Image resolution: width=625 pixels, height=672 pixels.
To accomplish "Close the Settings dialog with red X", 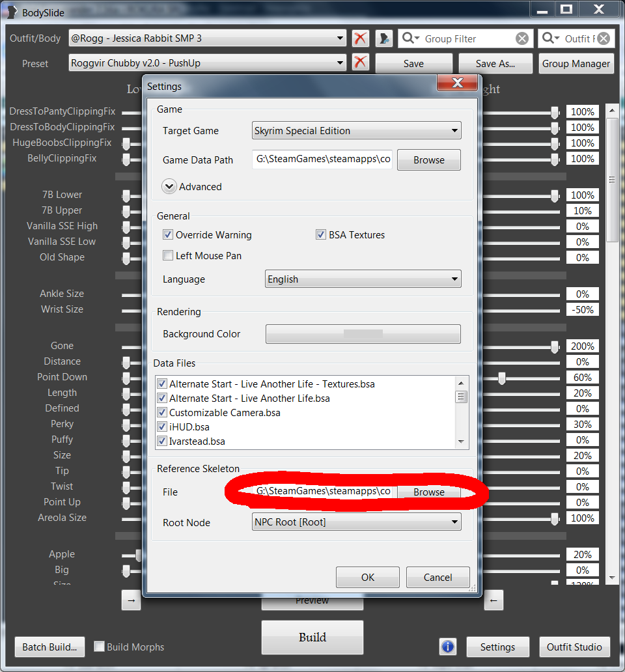I will coord(457,83).
